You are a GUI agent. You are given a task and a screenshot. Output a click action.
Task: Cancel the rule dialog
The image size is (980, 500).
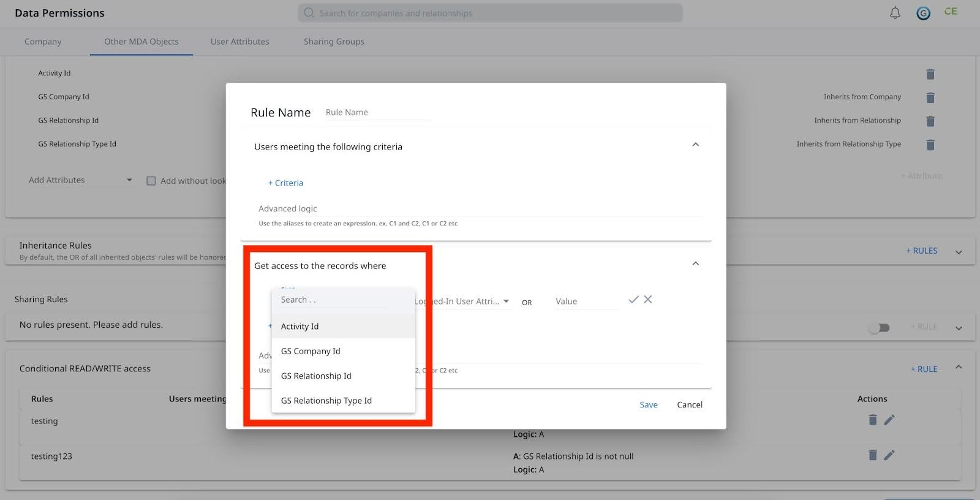pos(690,404)
